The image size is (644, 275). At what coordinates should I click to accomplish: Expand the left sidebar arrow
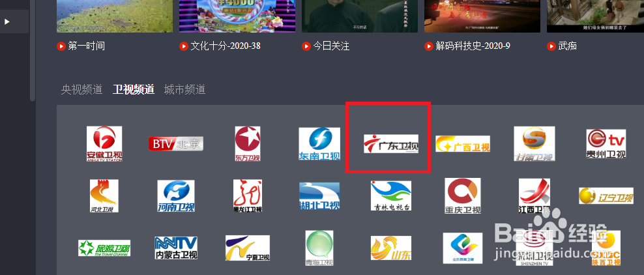[7, 22]
